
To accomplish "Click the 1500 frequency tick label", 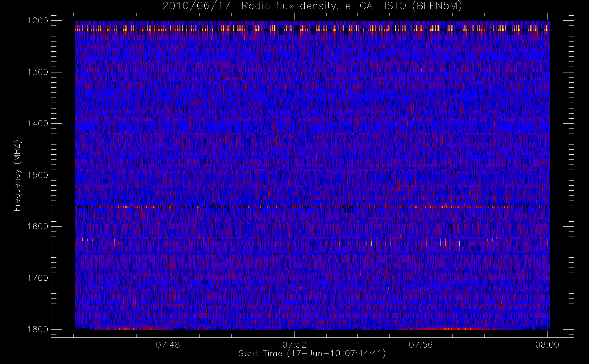I will click(x=38, y=175).
